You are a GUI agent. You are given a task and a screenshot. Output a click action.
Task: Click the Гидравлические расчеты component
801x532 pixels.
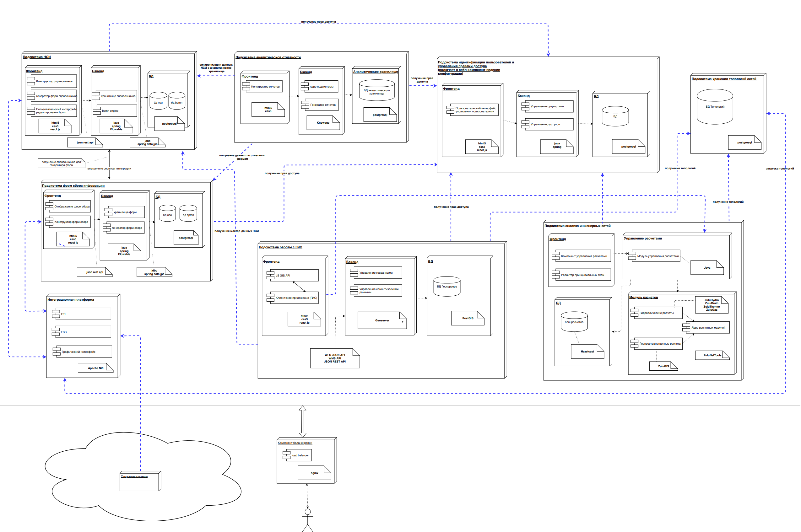coord(657,313)
